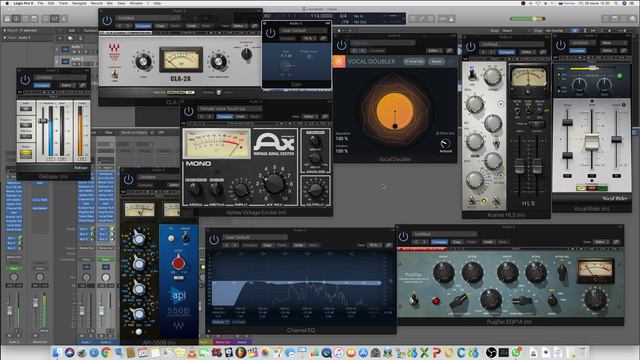Toggle the API-550B window power button
Viewport: 640px width, 360px height.
pyautogui.click(x=129, y=180)
